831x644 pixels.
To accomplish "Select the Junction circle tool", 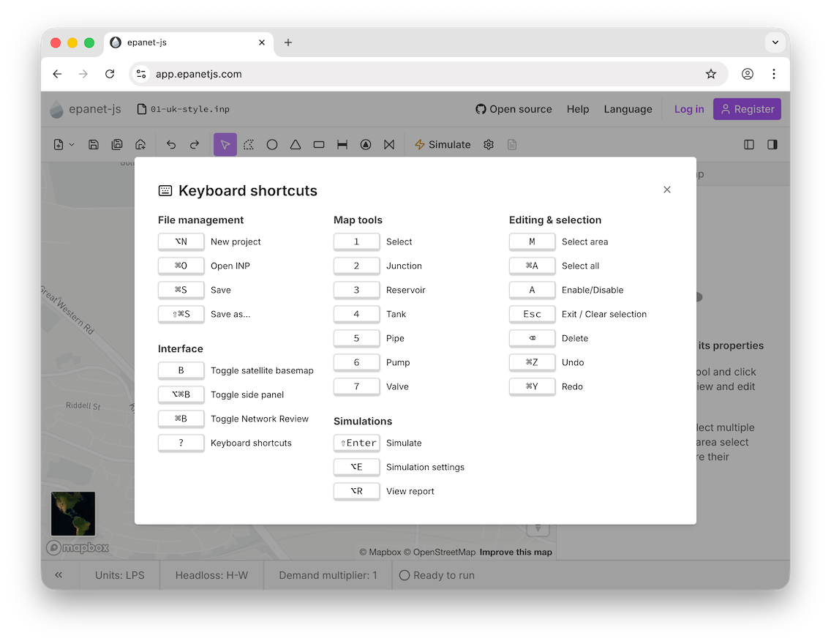I will pyautogui.click(x=272, y=145).
